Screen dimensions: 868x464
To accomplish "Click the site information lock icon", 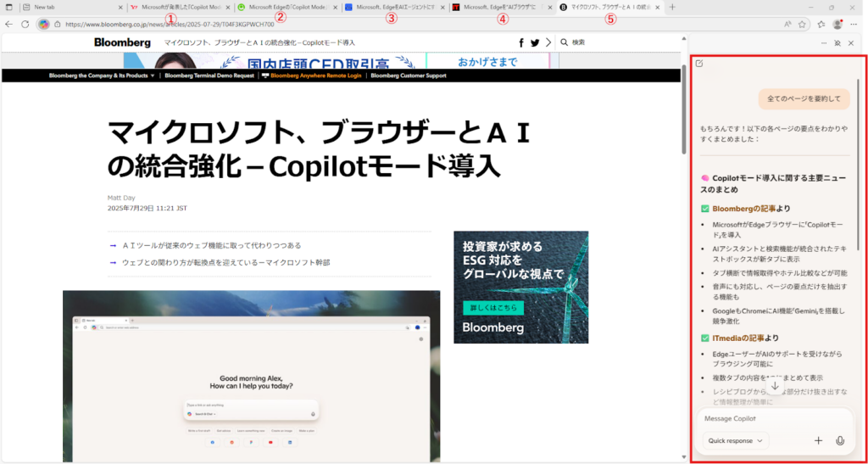I will point(57,25).
